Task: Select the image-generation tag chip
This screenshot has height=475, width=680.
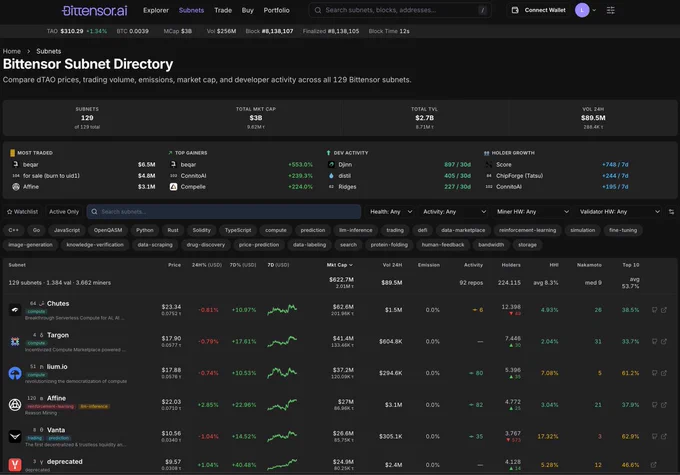Action: click(x=30, y=245)
